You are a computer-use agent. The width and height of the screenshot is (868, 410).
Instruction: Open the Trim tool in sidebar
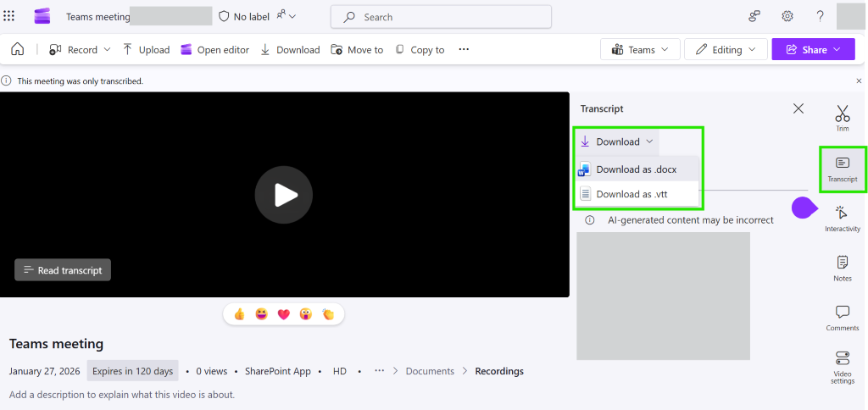pos(843,118)
